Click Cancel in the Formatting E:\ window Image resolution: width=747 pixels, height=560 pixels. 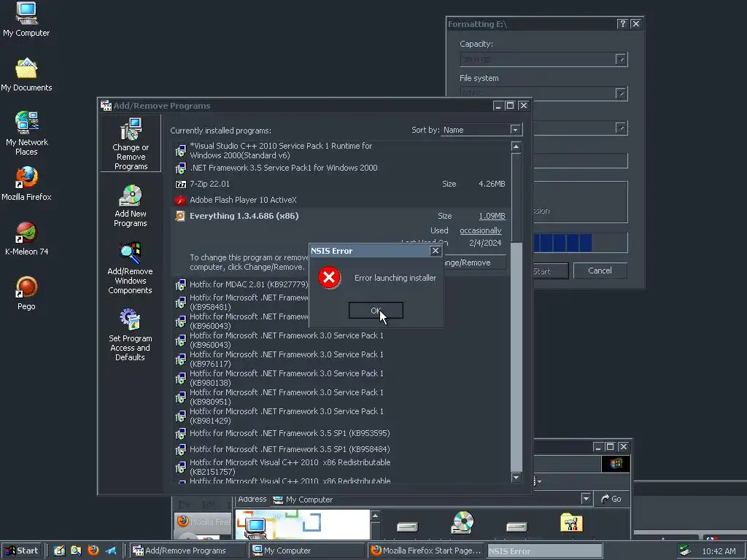tap(600, 271)
